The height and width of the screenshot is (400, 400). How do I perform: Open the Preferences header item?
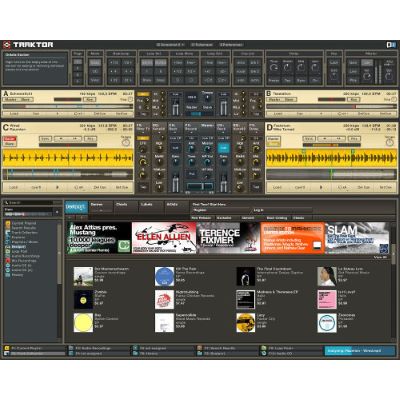[x=231, y=45]
